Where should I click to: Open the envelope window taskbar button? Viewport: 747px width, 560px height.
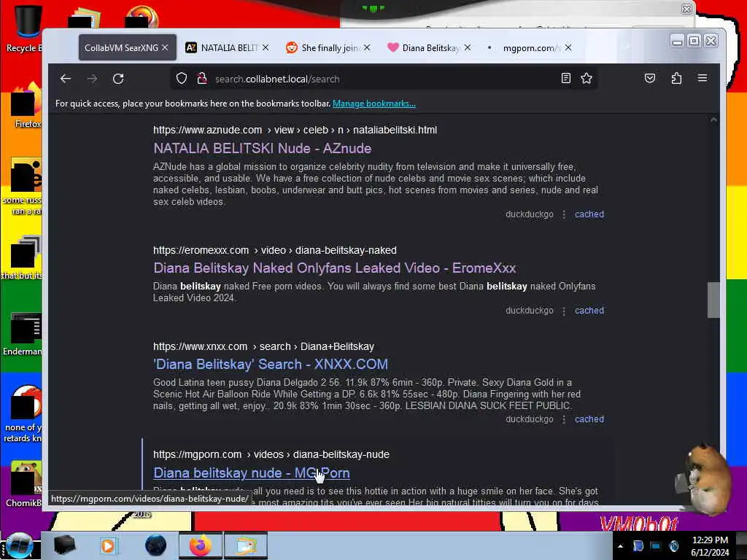click(245, 545)
